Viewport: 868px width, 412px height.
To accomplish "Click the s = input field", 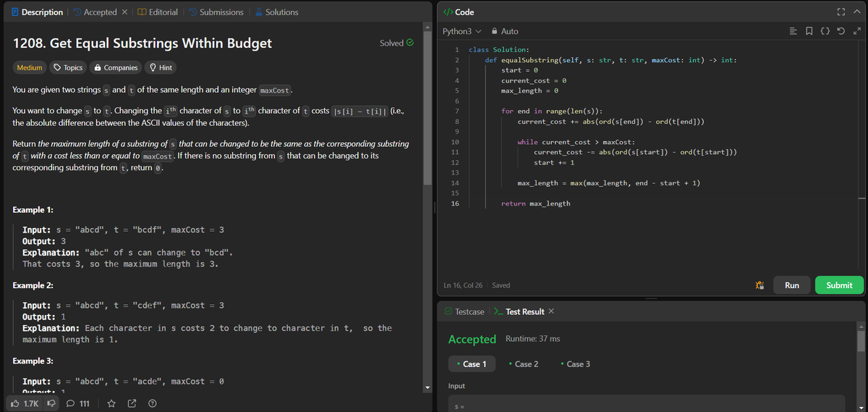I will click(647, 404).
